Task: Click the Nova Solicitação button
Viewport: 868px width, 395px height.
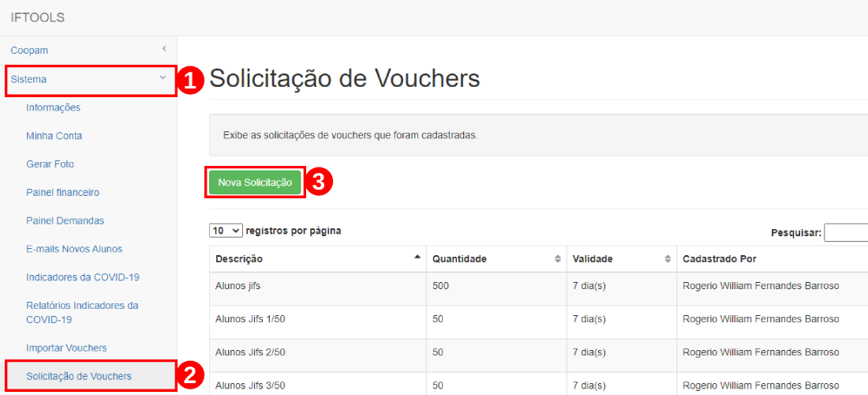Action: pyautogui.click(x=255, y=182)
